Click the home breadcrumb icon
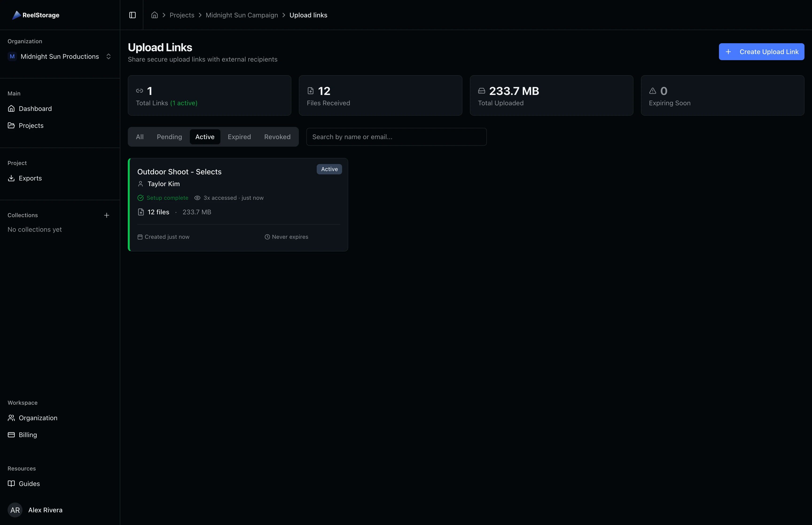Screen dimensions: 812x525 154,15
